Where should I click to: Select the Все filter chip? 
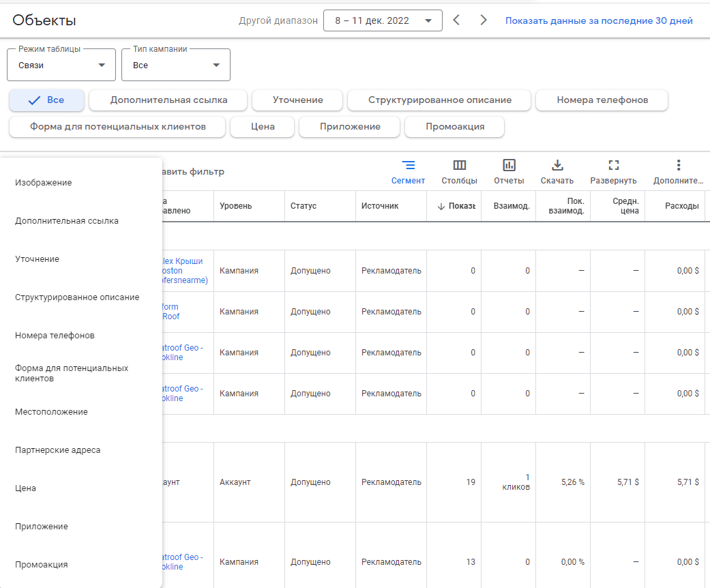pyautogui.click(x=46, y=100)
